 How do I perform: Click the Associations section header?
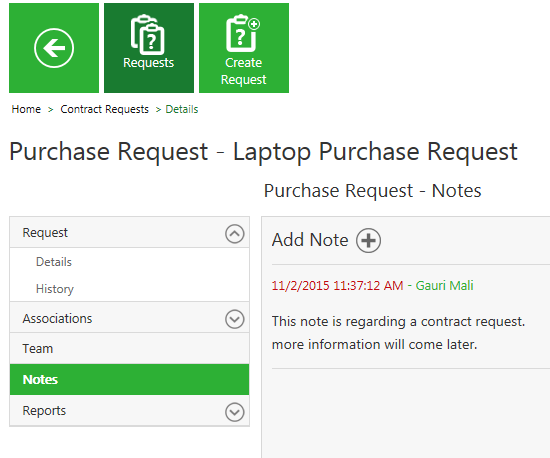pyautogui.click(x=129, y=318)
